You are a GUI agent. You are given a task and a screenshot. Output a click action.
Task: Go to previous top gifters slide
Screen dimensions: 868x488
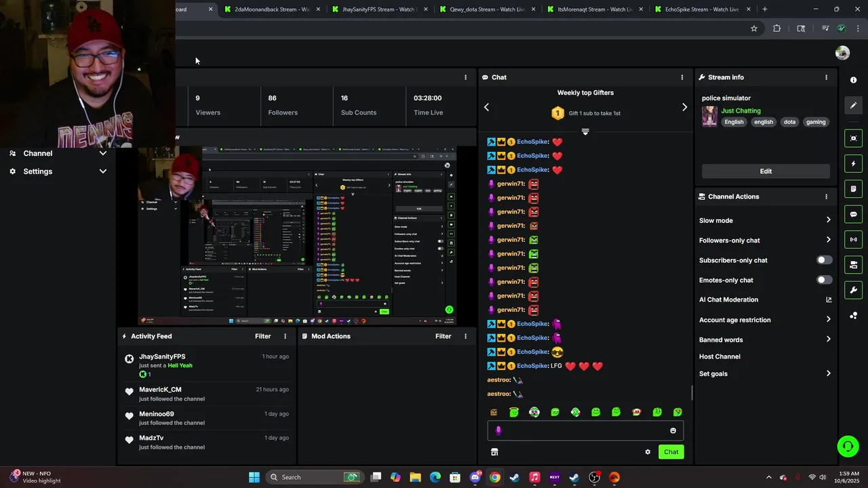[486, 107]
